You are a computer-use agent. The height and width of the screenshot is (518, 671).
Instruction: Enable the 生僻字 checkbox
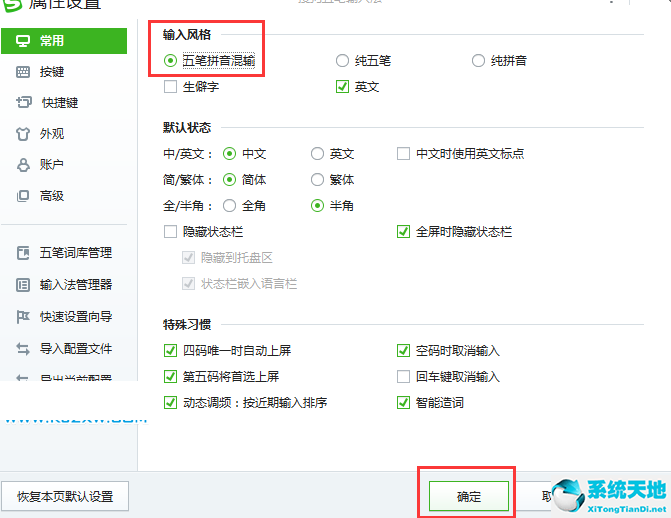[x=170, y=87]
